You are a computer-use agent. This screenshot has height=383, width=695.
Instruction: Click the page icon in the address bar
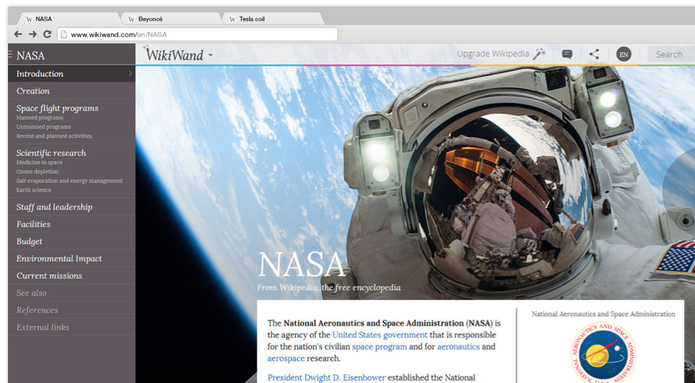[x=64, y=34]
